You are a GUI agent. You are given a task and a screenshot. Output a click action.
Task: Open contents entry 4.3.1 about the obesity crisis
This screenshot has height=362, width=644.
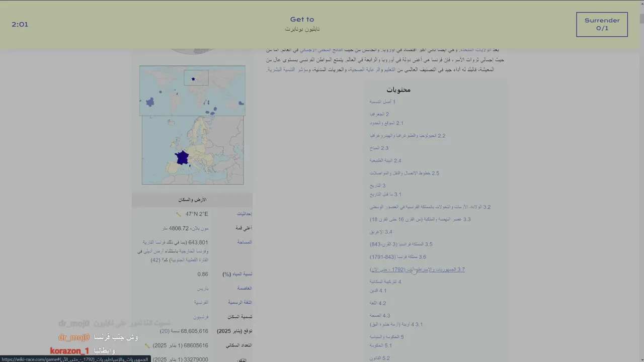[x=396, y=325]
